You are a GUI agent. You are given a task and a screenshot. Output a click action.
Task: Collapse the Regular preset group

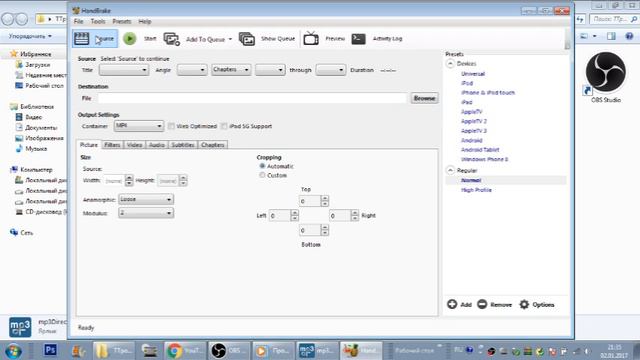click(x=450, y=170)
